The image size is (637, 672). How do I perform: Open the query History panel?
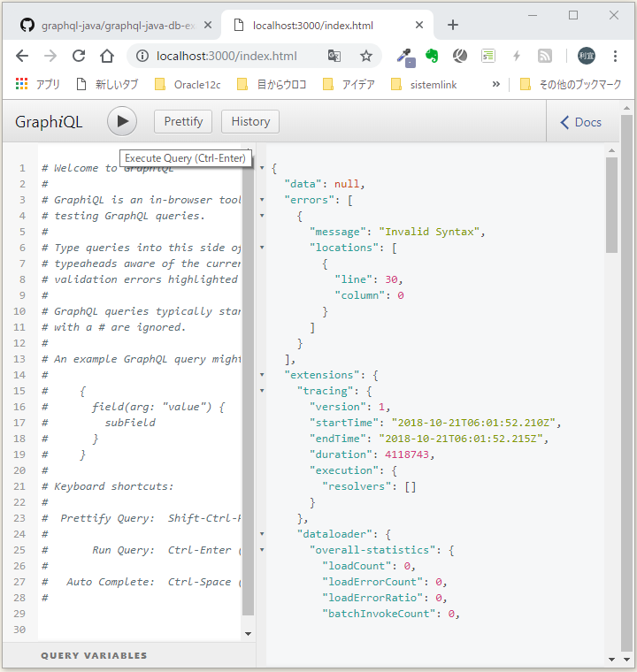coord(250,122)
